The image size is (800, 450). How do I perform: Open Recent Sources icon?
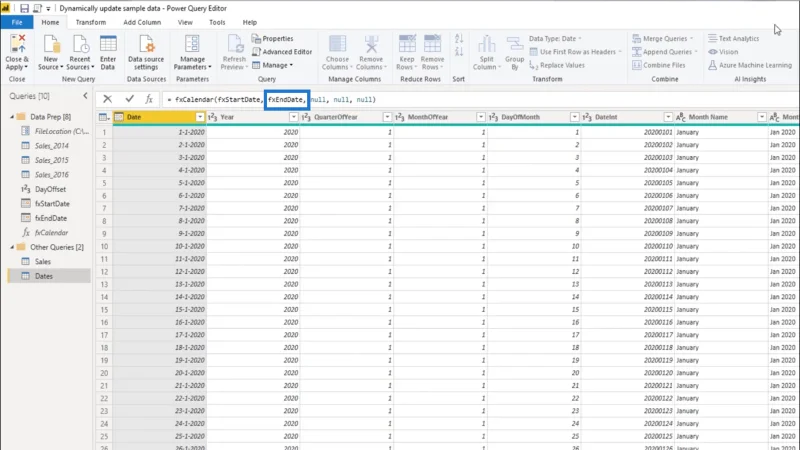pyautogui.click(x=81, y=44)
